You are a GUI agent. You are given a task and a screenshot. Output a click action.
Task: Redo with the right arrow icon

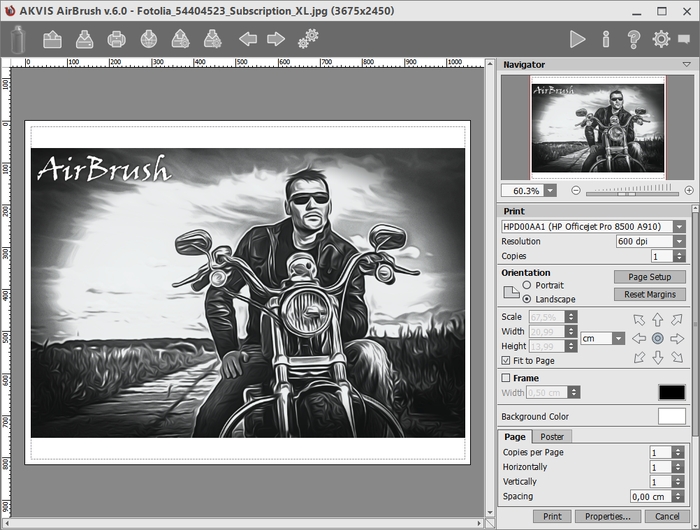(276, 39)
